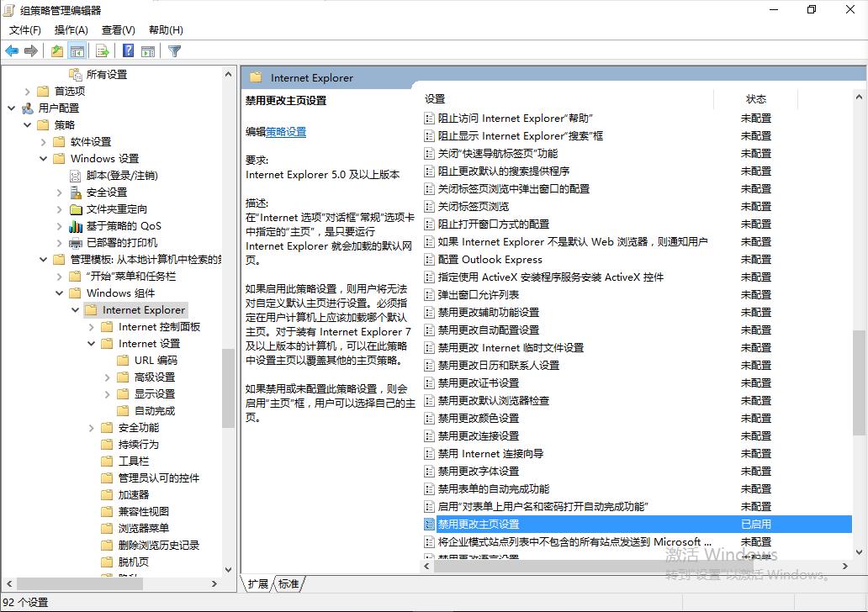868x612 pixels.
Task: Switch to the 标准 tab
Action: click(289, 583)
